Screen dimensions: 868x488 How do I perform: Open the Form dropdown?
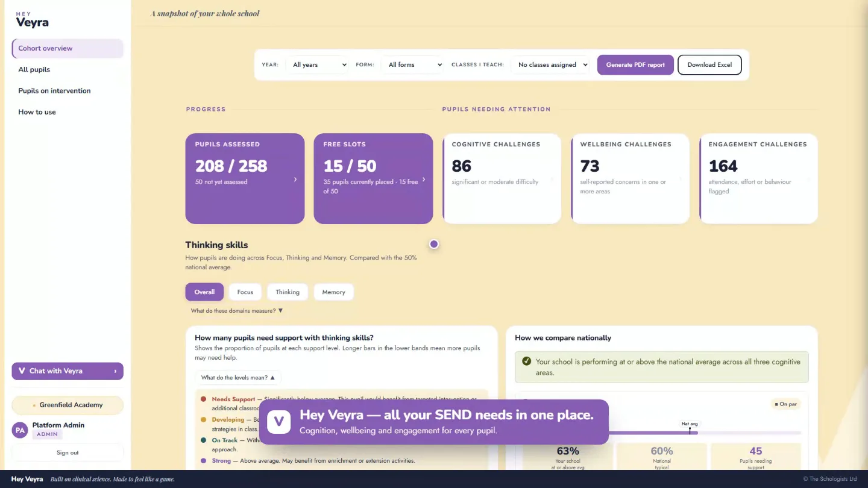(412, 64)
